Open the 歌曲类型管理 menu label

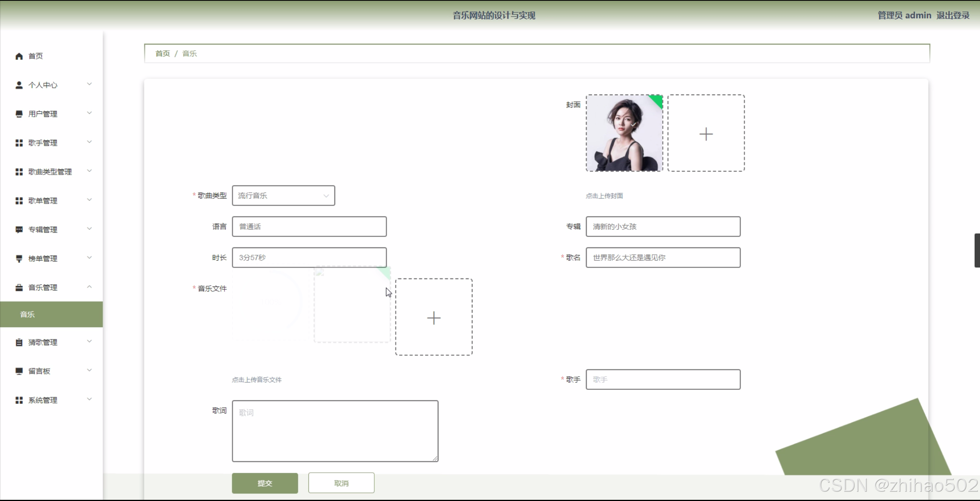[x=50, y=172]
